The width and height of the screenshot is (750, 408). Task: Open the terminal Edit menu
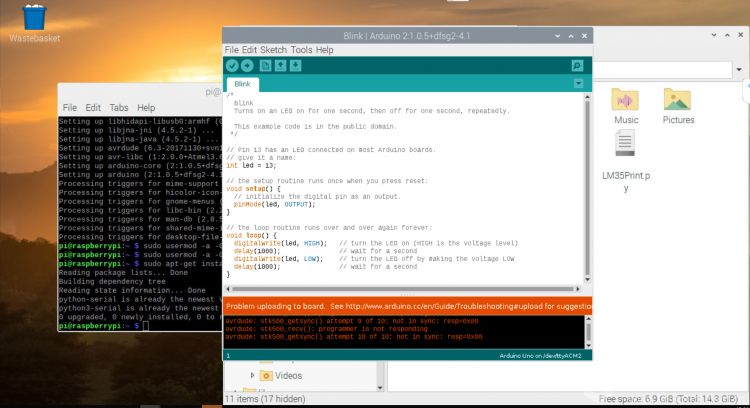point(93,108)
